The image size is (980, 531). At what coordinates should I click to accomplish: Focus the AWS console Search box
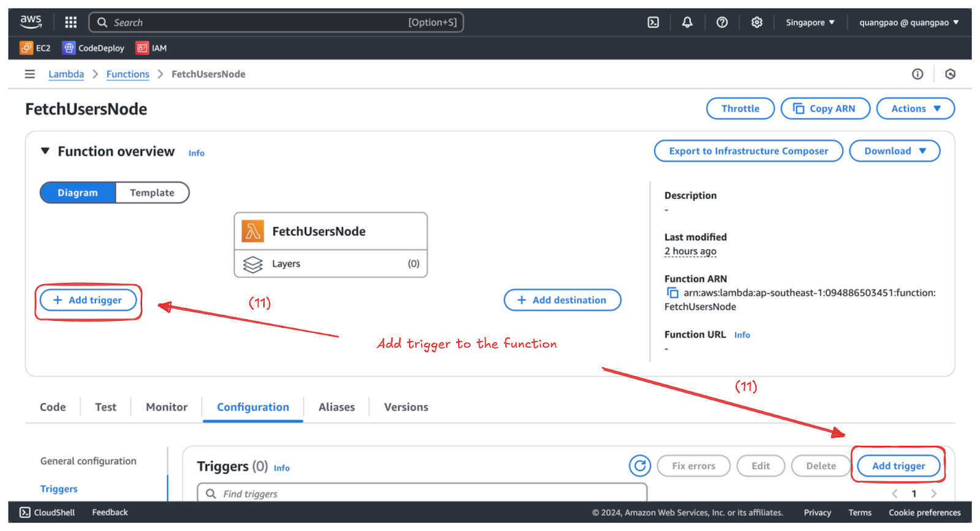pyautogui.click(x=276, y=23)
